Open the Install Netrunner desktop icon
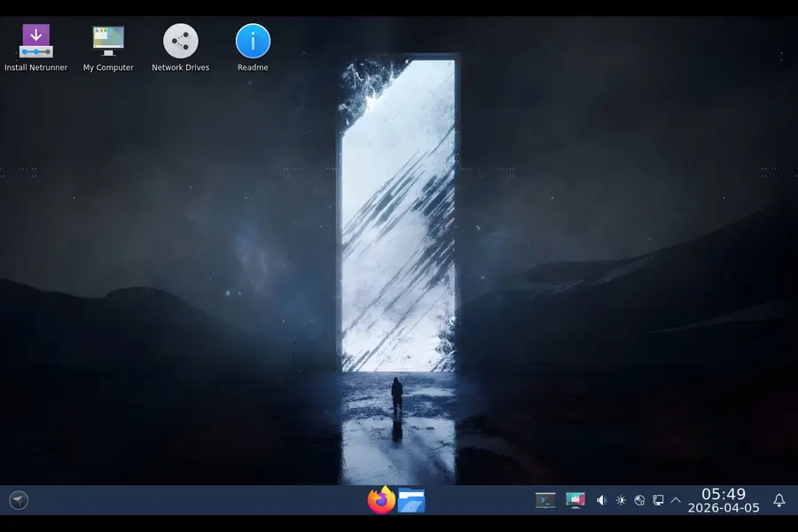The width and height of the screenshot is (798, 532). coord(35,41)
